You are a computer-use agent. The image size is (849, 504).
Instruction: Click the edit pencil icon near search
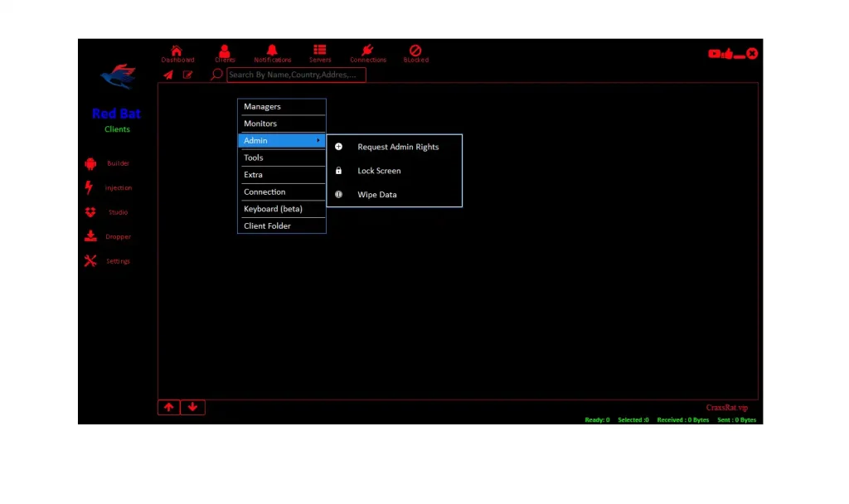click(188, 75)
